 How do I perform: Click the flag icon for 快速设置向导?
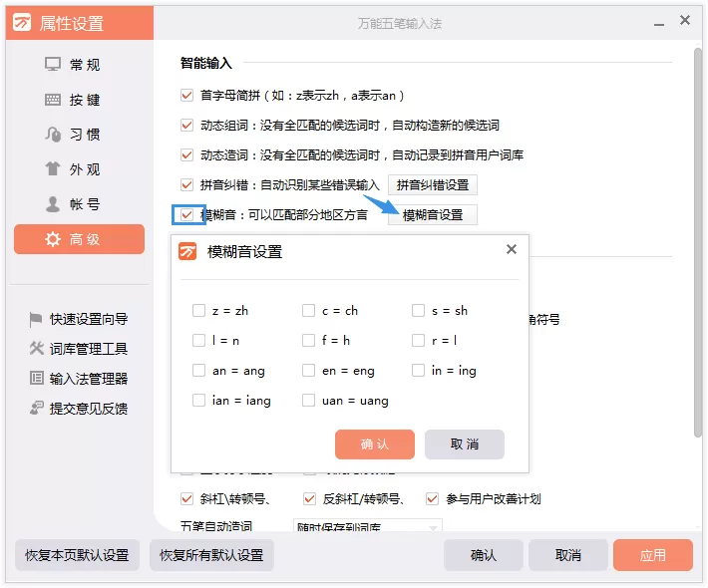pos(36,319)
